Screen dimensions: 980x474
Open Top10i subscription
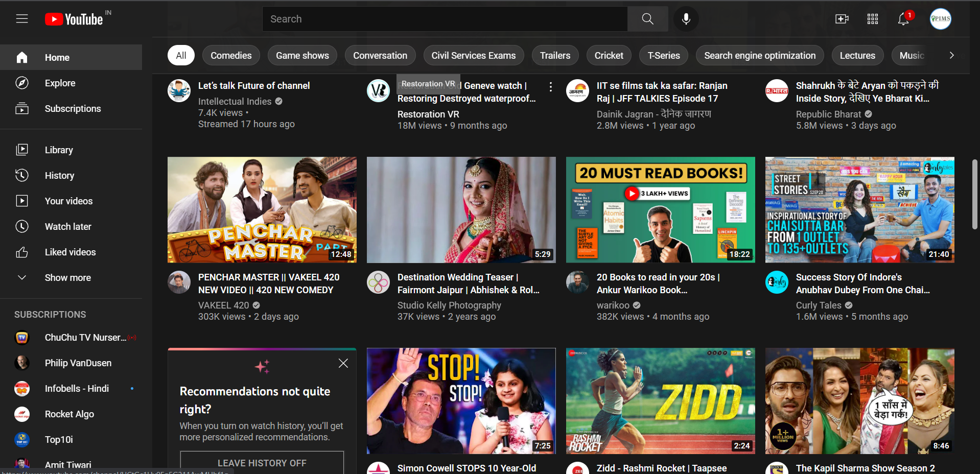(71, 439)
